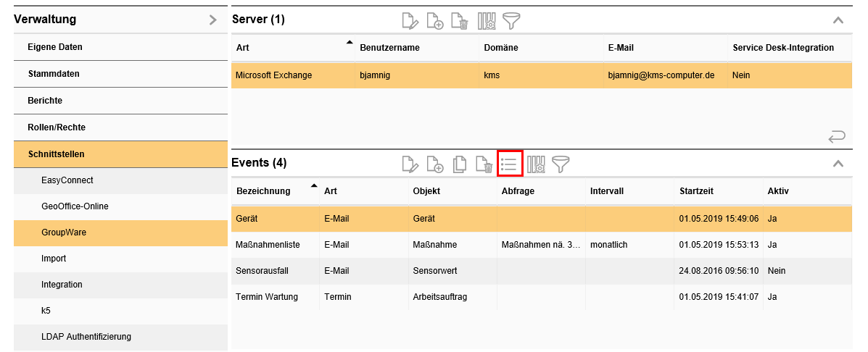The height and width of the screenshot is (352, 868).
Task: Open the Stammdaten menu entry
Action: [54, 74]
